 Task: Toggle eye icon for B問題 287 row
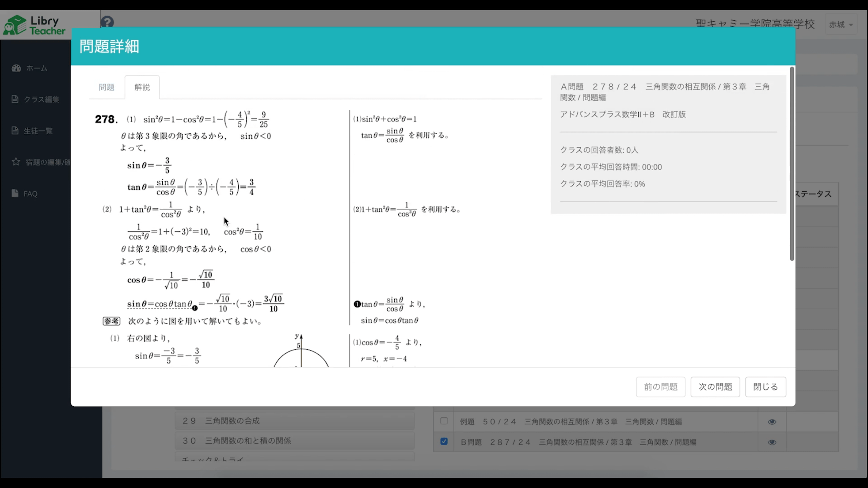coord(772,442)
